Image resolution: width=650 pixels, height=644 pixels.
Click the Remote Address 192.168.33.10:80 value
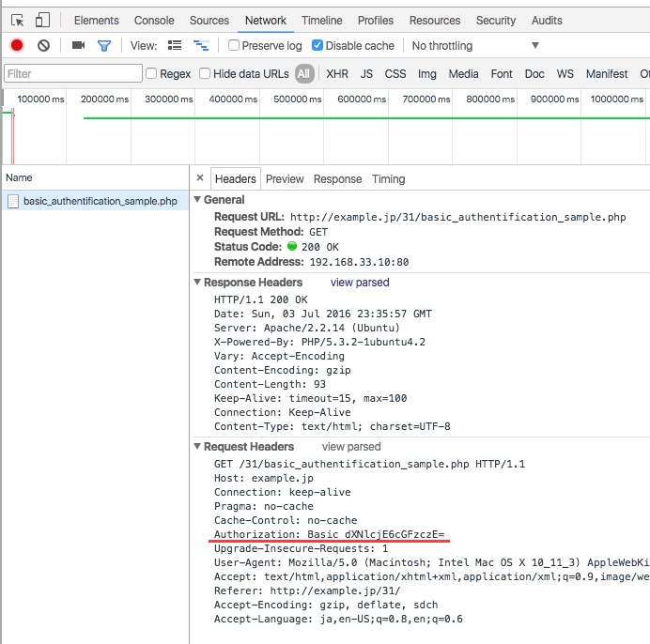click(359, 262)
